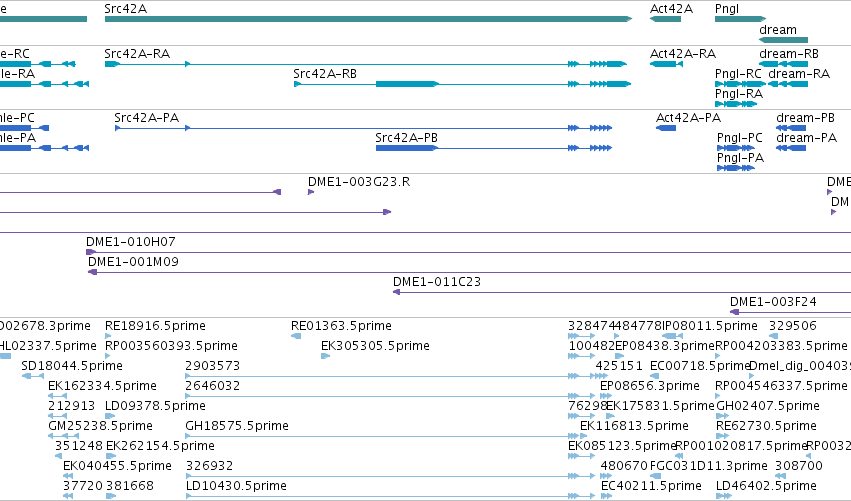This screenshot has width=851, height=501.
Task: Click the EK262154.5prime EST label
Action: coord(160,446)
